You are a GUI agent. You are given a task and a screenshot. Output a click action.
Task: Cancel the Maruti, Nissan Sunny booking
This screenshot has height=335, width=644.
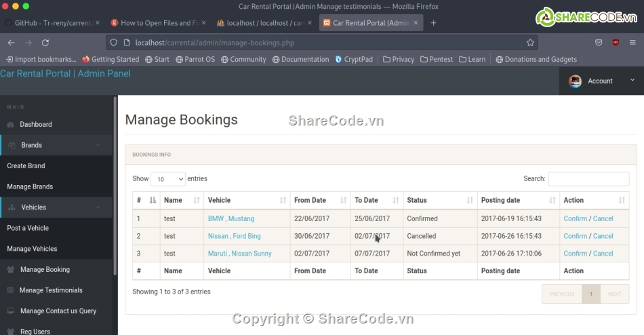click(x=603, y=254)
